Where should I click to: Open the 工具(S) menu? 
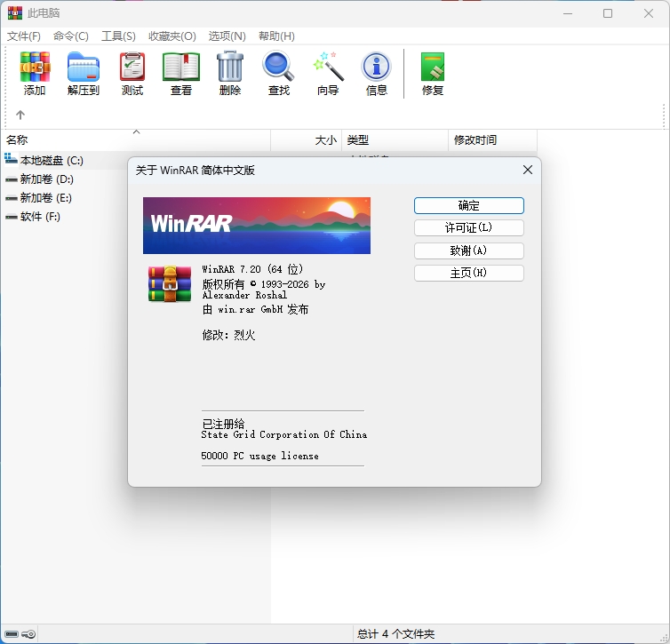[118, 36]
